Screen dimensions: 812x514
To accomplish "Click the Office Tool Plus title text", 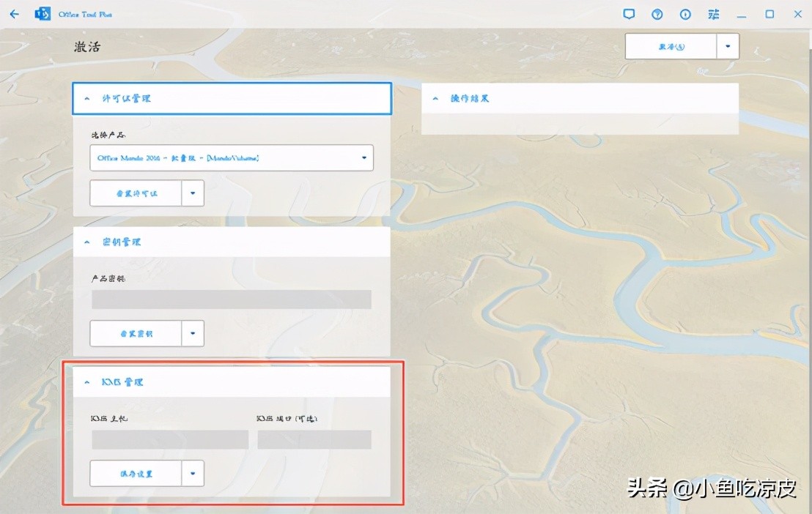I will click(85, 15).
